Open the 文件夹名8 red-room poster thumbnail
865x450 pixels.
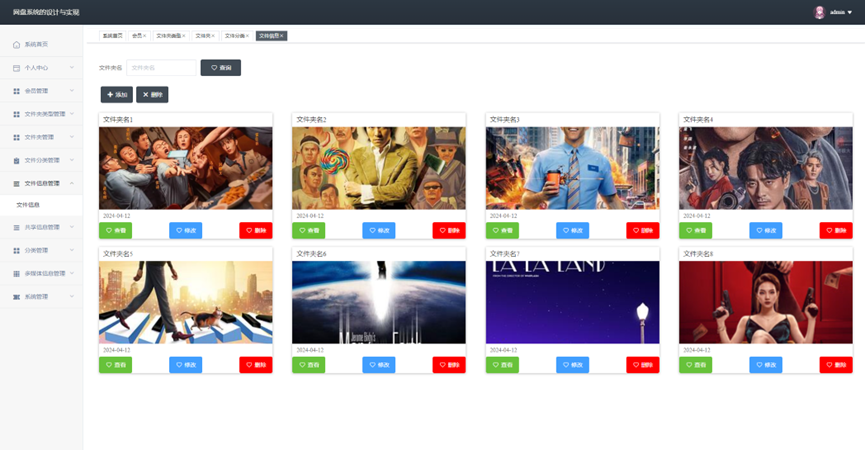pos(766,302)
